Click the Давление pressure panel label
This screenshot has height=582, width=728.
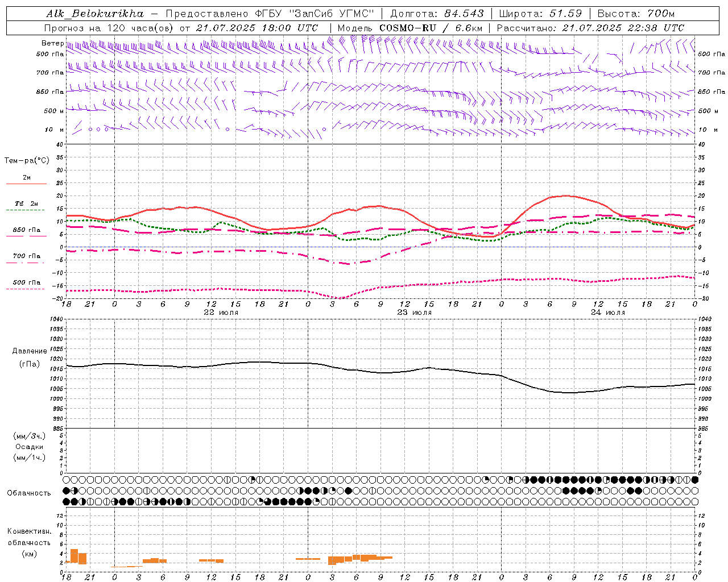coord(30,351)
